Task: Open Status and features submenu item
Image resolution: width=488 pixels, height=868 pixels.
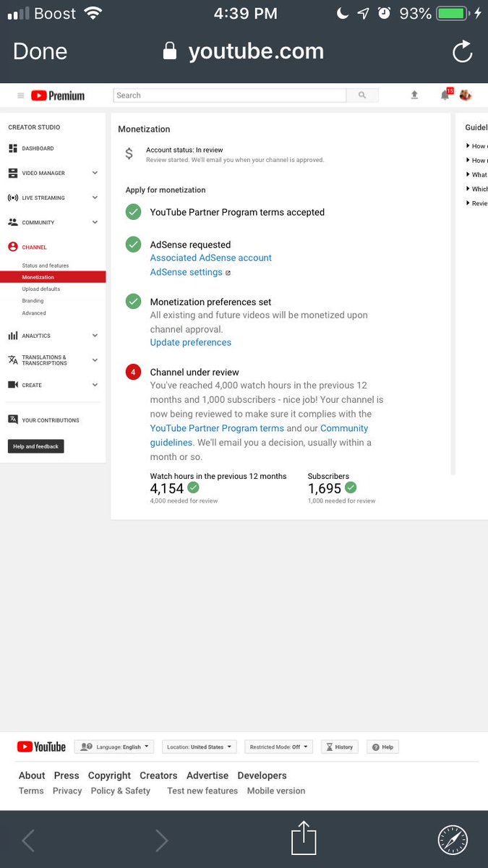Action: (x=46, y=265)
